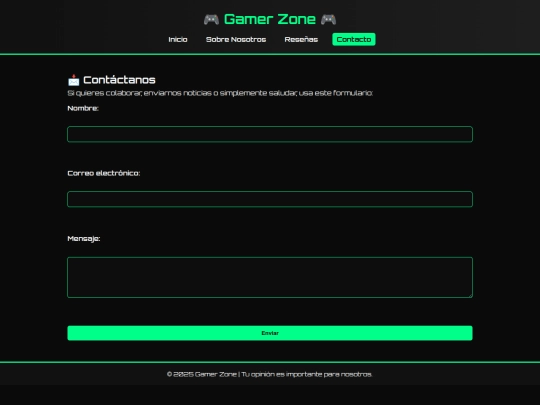This screenshot has width=540, height=405.
Task: Click the controller icon right of Gamer Zone
Action: click(328, 20)
